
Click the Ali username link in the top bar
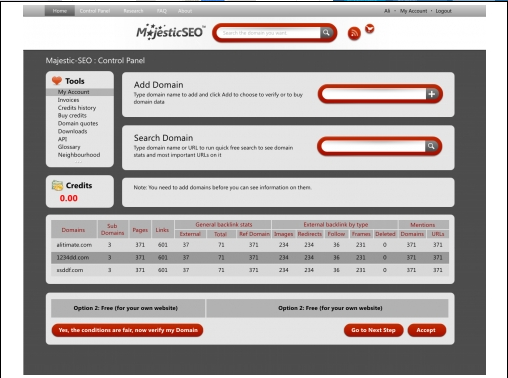pyautogui.click(x=387, y=11)
